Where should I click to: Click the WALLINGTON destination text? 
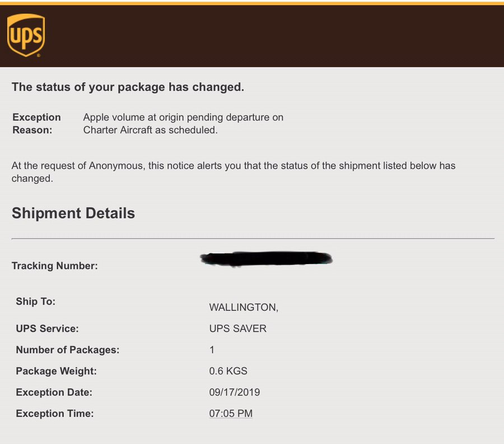(x=244, y=307)
